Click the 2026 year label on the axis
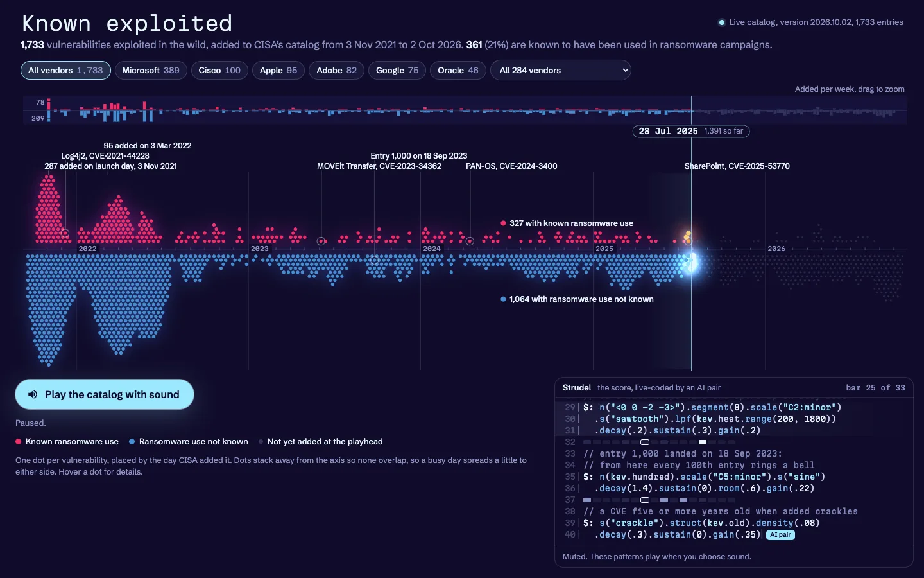The height and width of the screenshot is (578, 924). (776, 249)
